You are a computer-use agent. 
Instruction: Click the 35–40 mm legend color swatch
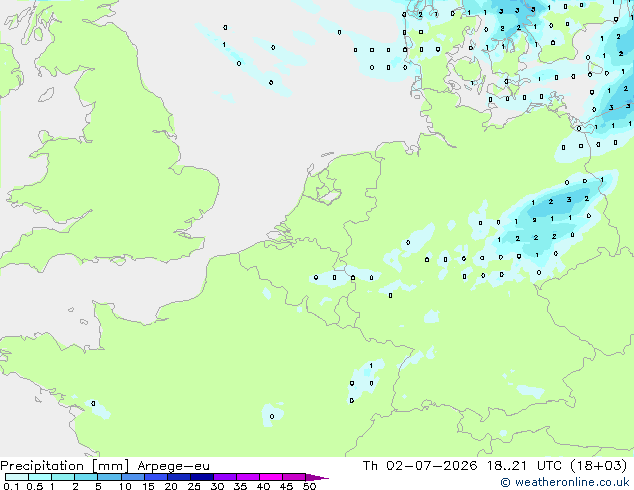248,477
